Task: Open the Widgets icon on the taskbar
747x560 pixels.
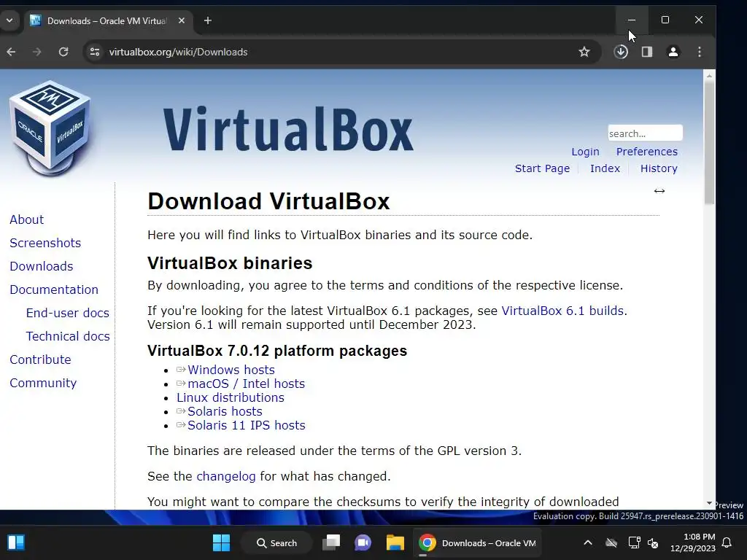Action: [16, 542]
